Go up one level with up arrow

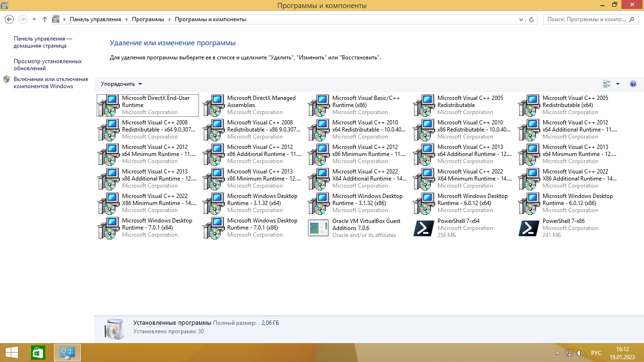click(45, 19)
